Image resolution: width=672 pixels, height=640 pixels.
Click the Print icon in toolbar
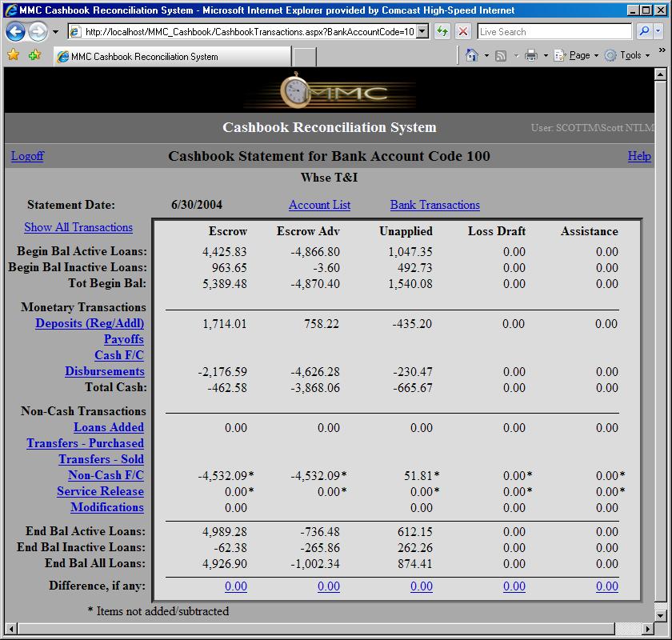[530, 55]
